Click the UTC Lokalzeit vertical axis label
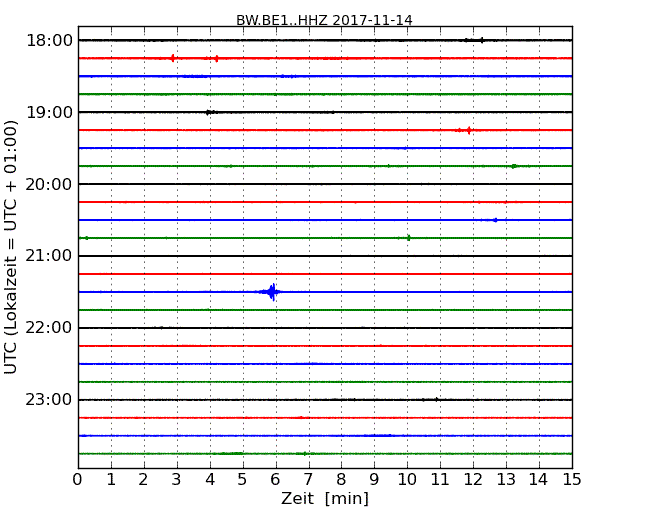Viewport: 650px width, 520px height. tap(11, 248)
